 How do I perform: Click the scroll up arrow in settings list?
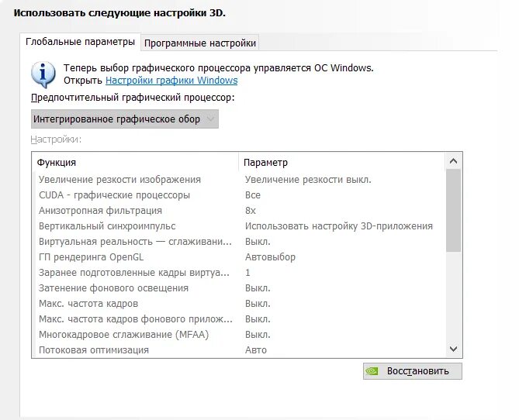[x=453, y=161]
